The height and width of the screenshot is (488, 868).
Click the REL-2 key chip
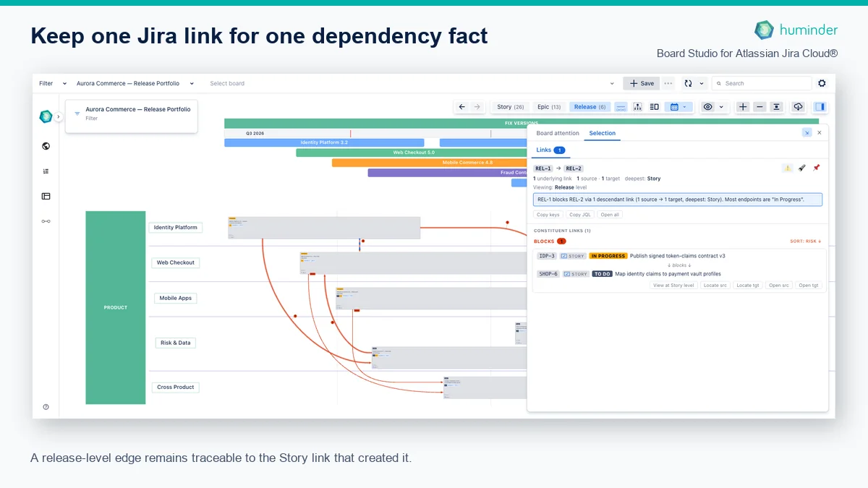574,168
